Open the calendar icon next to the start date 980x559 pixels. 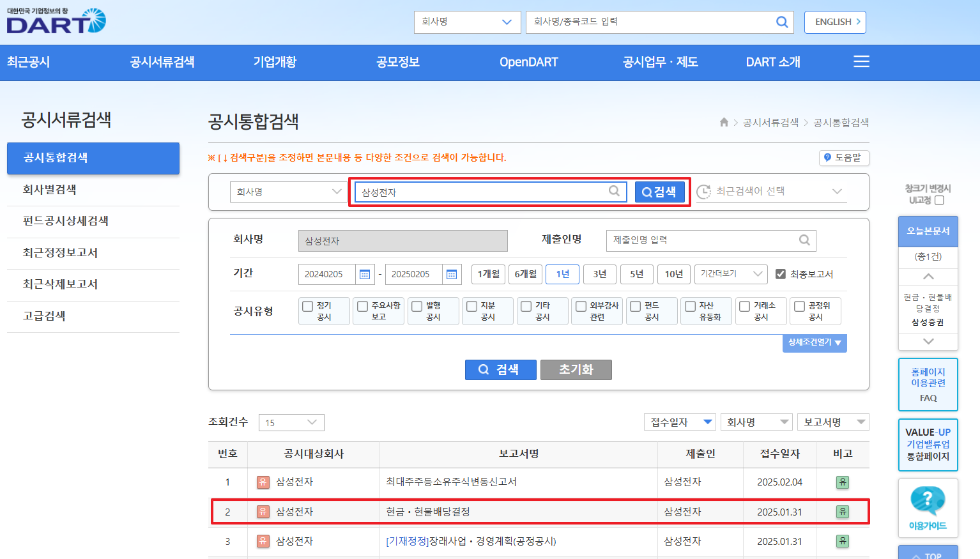pos(365,274)
